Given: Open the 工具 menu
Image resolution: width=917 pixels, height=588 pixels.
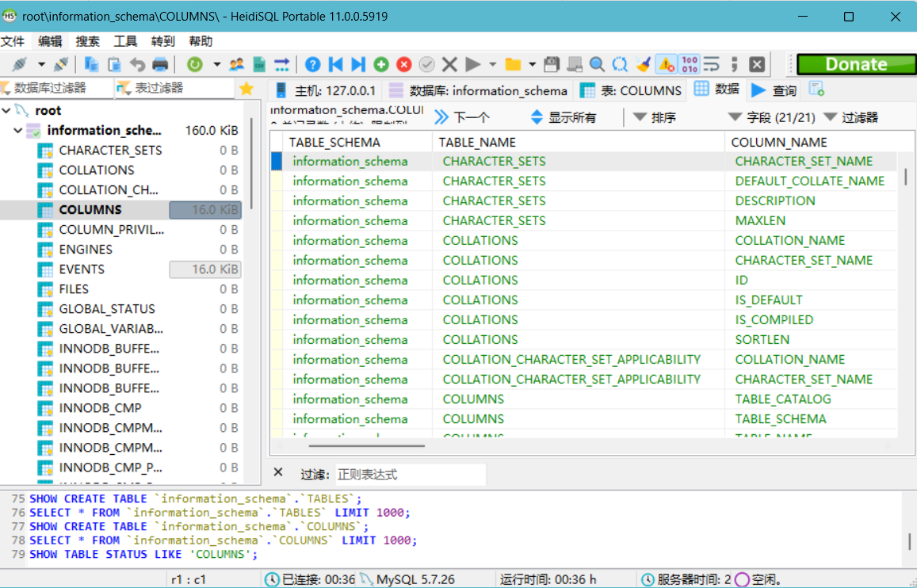Looking at the screenshot, I should pos(125,41).
